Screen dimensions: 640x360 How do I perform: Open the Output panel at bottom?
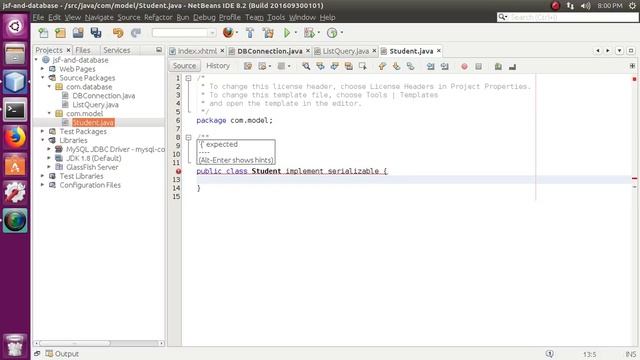tap(62, 354)
